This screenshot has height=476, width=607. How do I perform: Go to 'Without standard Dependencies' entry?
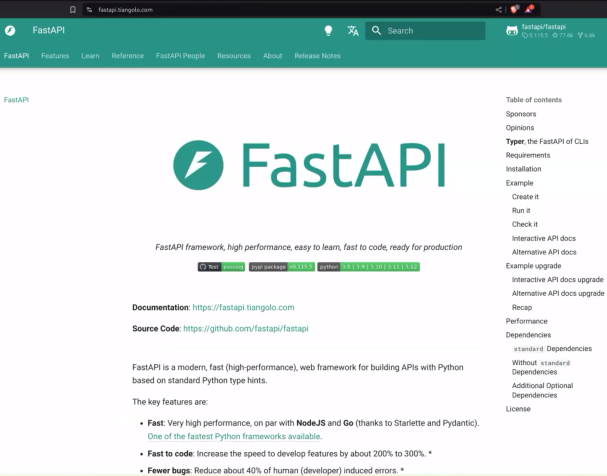pyautogui.click(x=541, y=367)
